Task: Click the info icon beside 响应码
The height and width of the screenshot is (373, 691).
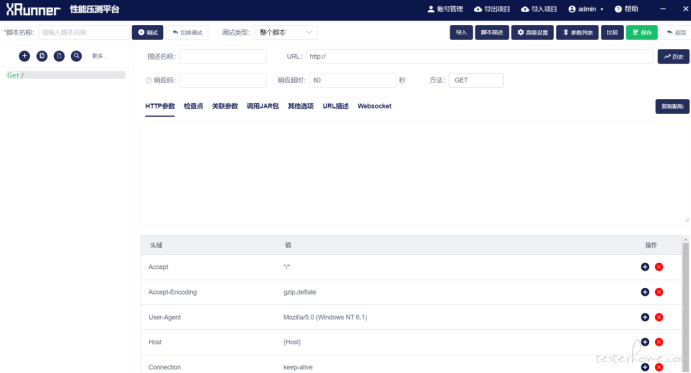Action: pos(149,80)
